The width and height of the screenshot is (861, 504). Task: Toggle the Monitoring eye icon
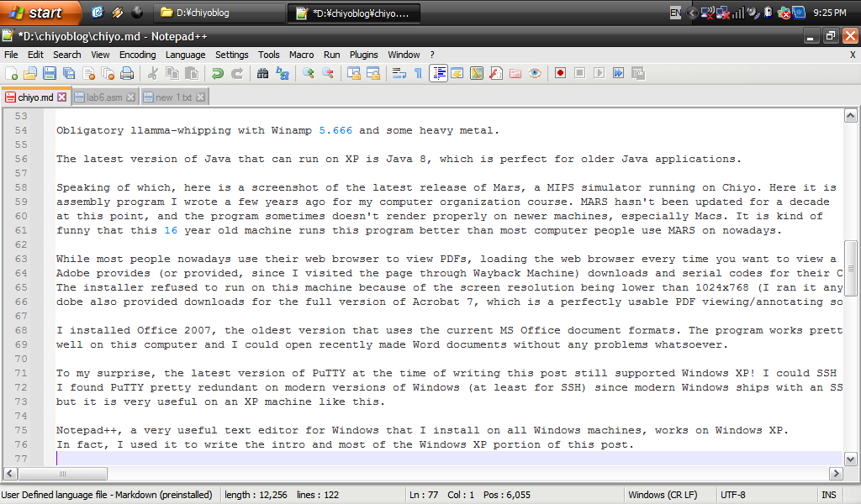coord(535,73)
